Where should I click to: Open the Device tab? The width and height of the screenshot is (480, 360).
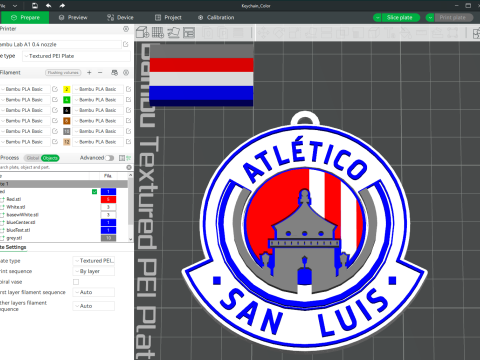(120, 17)
